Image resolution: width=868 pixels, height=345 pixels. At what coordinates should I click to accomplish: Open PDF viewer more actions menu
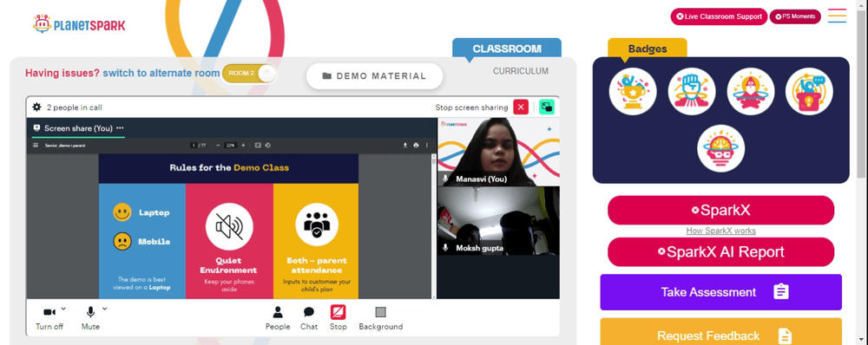(426, 146)
